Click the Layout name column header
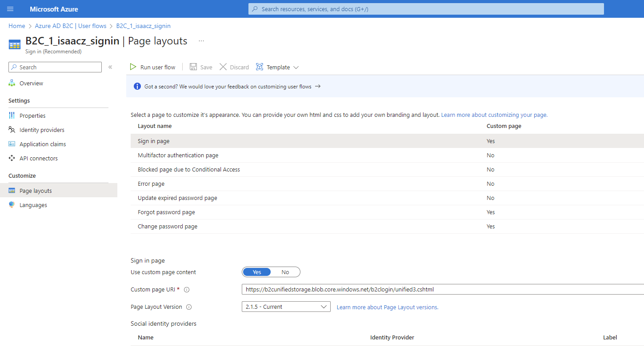The width and height of the screenshot is (644, 347). coord(155,126)
